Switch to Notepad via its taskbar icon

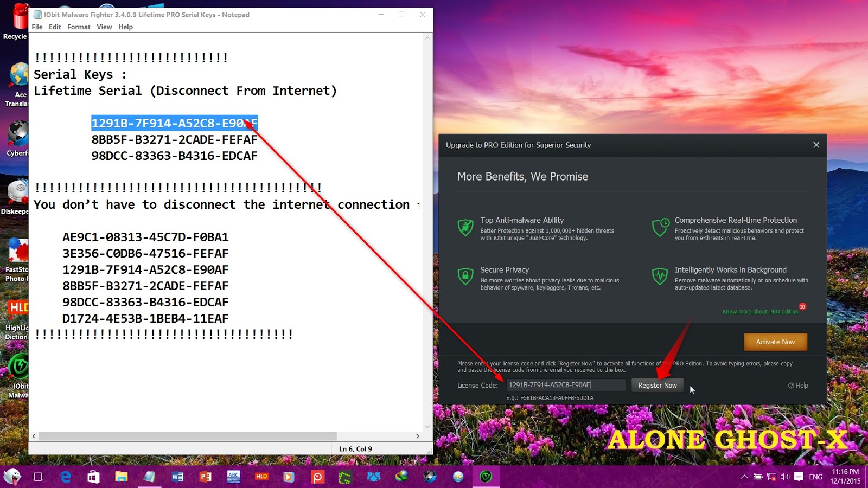pyautogui.click(x=149, y=477)
